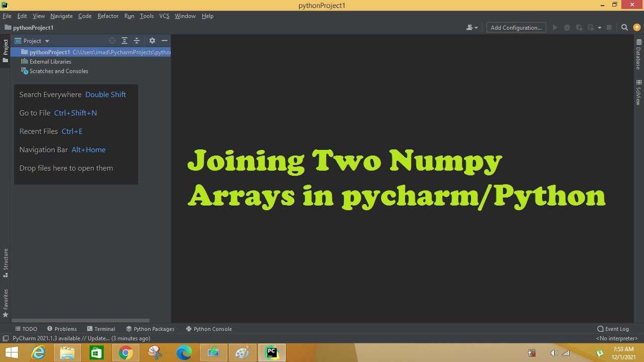Open the Run menu
The height and width of the screenshot is (362, 644).
pos(129,16)
